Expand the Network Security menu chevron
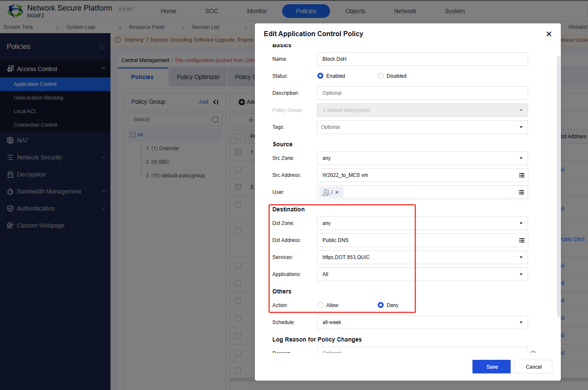 point(104,157)
